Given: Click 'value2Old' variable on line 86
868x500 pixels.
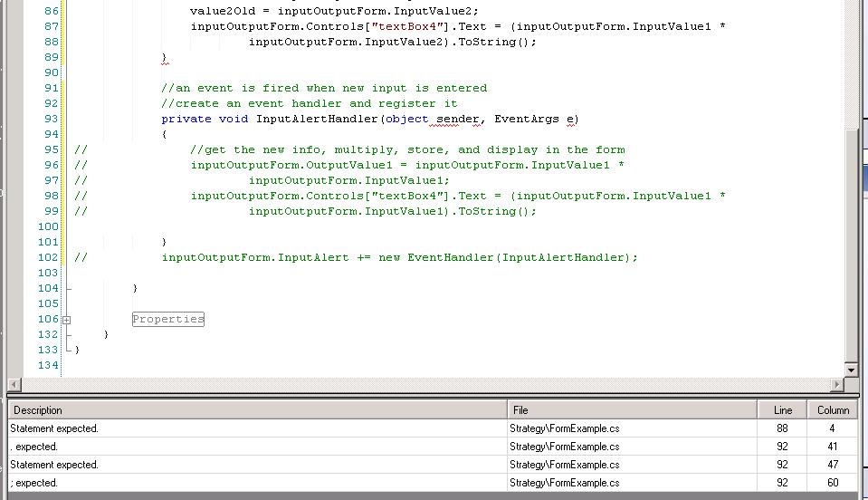Looking at the screenshot, I should click(x=223, y=11).
